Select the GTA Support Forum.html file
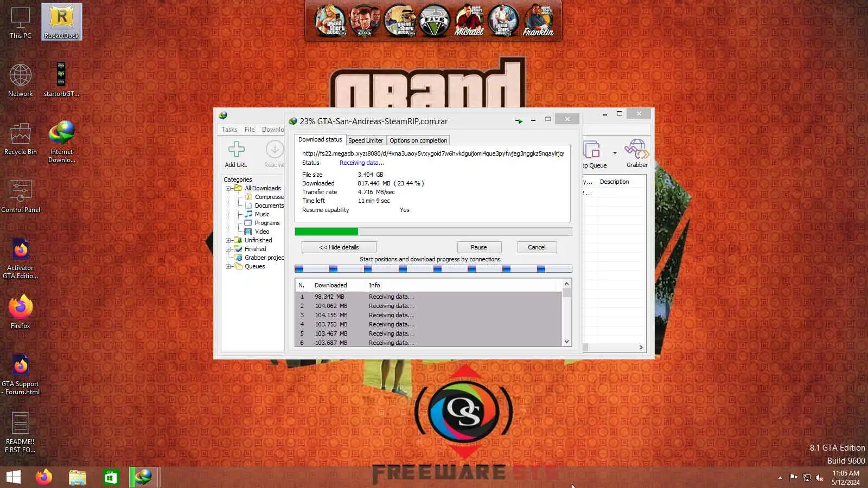The image size is (868, 488). [21, 374]
